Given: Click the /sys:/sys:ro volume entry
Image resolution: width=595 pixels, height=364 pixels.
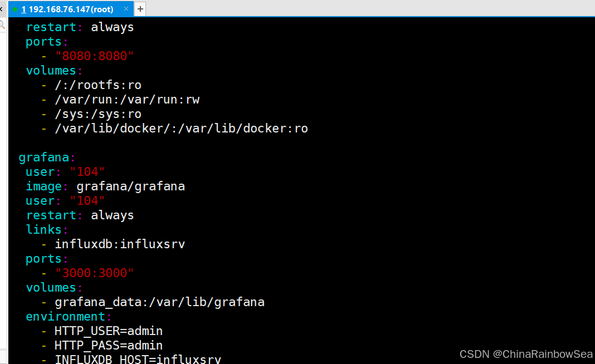Looking at the screenshot, I should tap(98, 114).
